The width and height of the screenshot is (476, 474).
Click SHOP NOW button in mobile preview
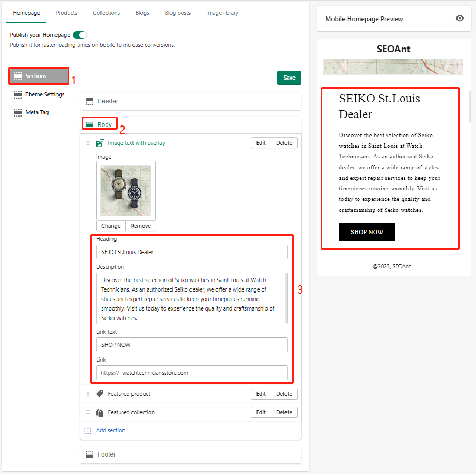tap(367, 233)
